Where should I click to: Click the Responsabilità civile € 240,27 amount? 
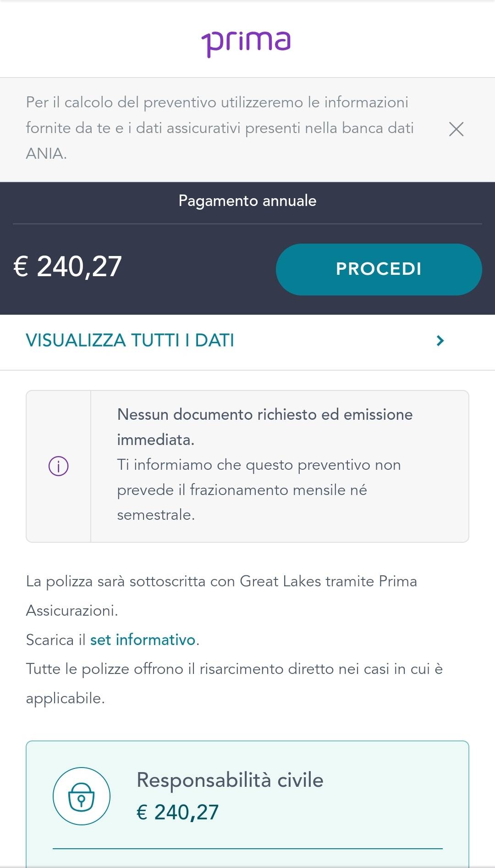pyautogui.click(x=178, y=812)
